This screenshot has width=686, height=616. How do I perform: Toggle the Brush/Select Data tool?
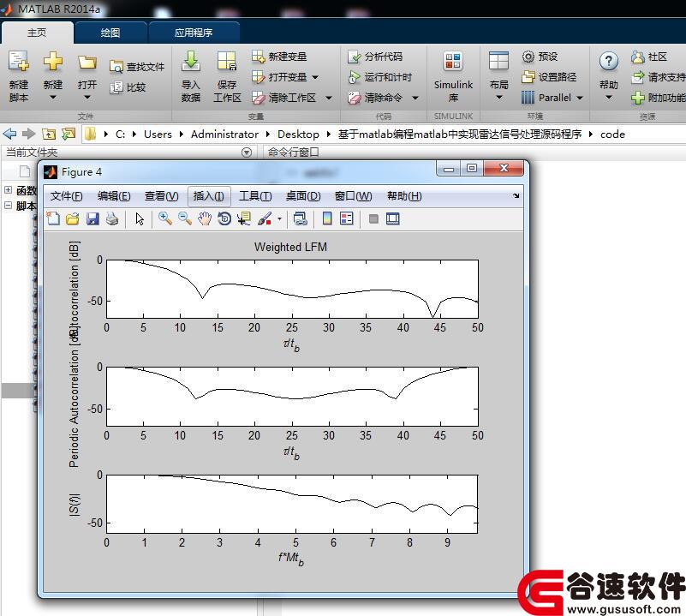coord(265,218)
